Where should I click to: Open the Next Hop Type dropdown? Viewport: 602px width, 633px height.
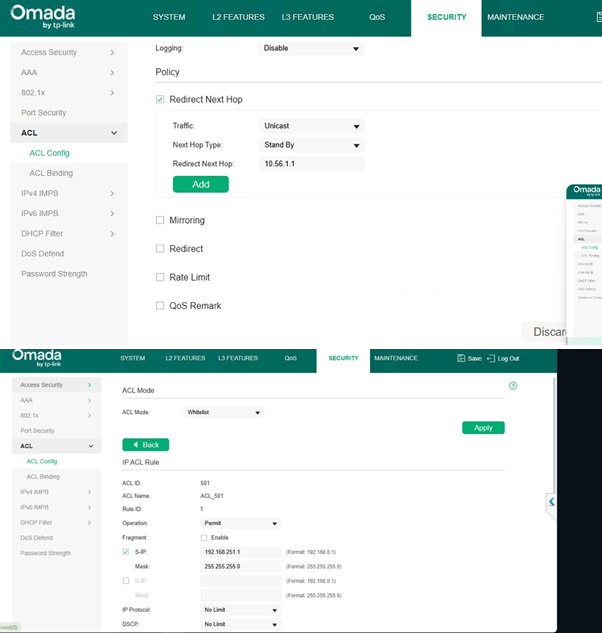click(312, 145)
